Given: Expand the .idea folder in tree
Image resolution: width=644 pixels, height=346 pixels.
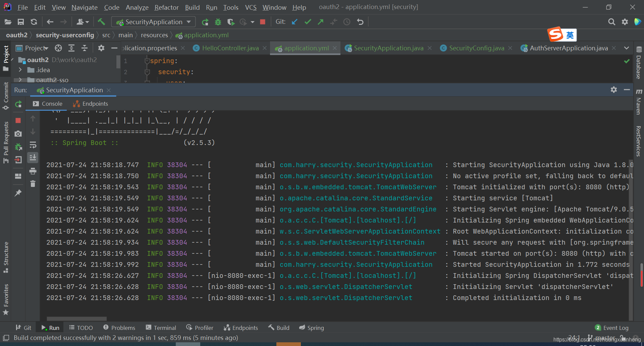Looking at the screenshot, I should point(20,70).
